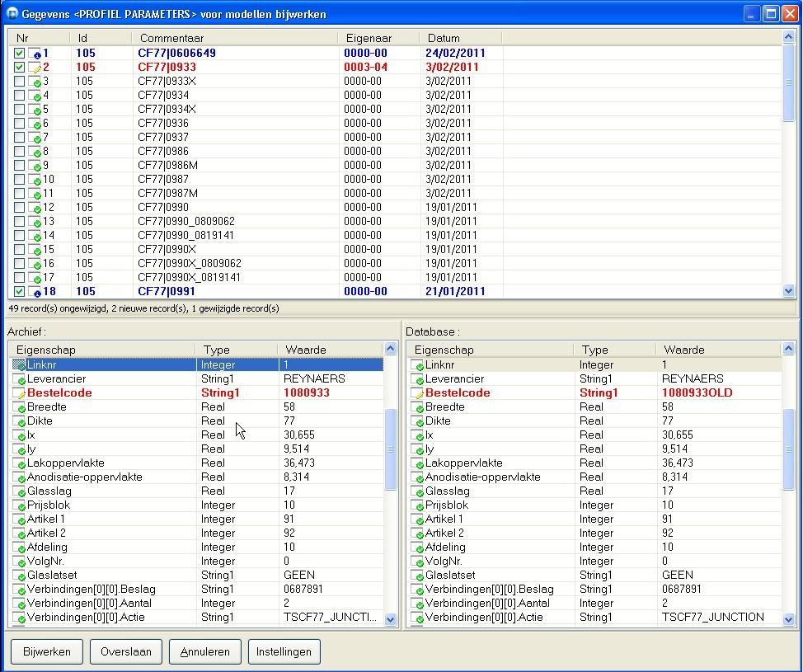Click top records list scroll down arrow
This screenshot has height=672, width=803.
(789, 291)
